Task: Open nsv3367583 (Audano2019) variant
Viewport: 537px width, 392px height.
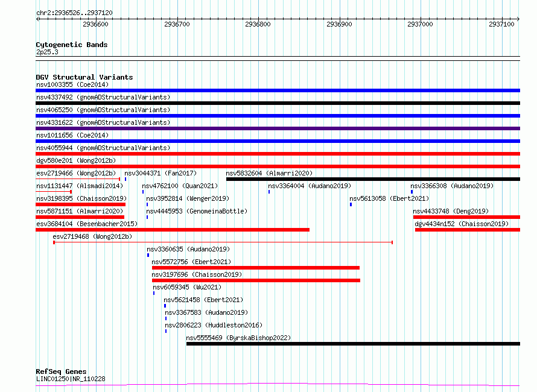Action: click(x=206, y=312)
